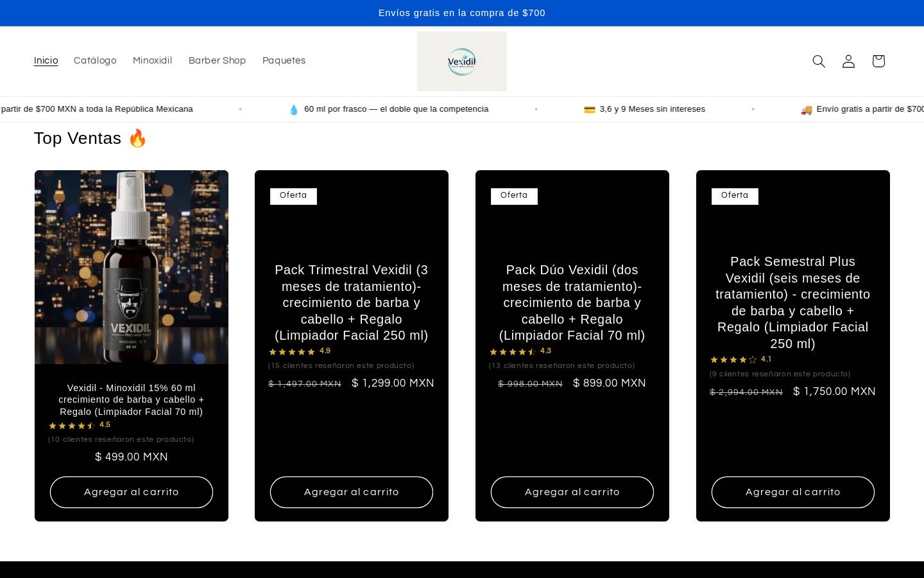Click '60 ml por frasco' ticker message

[x=397, y=109]
